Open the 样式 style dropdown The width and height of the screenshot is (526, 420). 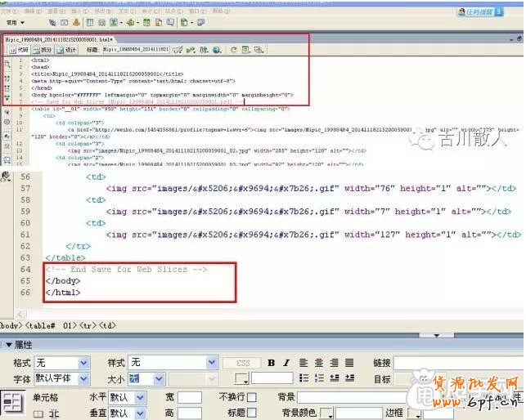coord(212,363)
